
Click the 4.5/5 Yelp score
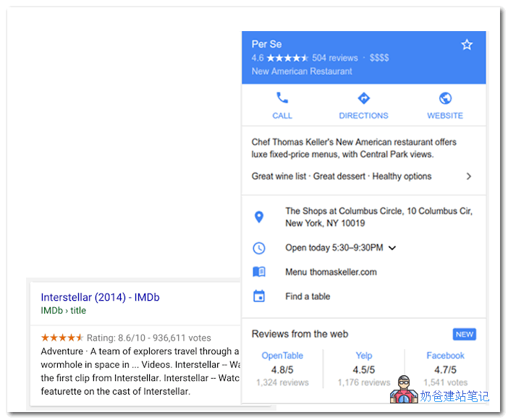pos(364,369)
